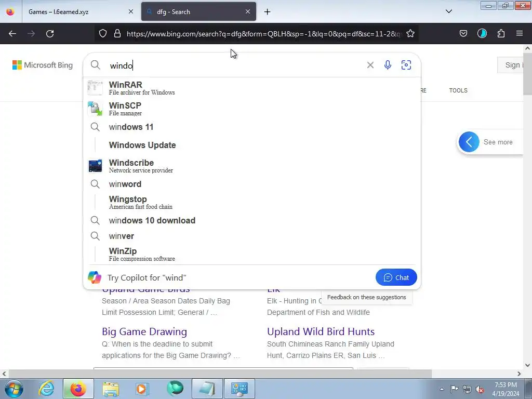Viewport: 532px width, 399px height.
Task: Open the TOOLS search menu
Action: [x=458, y=90]
